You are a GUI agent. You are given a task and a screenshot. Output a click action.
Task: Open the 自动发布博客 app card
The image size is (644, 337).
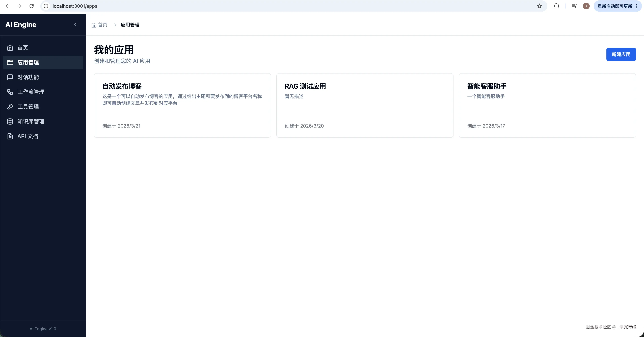(182, 105)
